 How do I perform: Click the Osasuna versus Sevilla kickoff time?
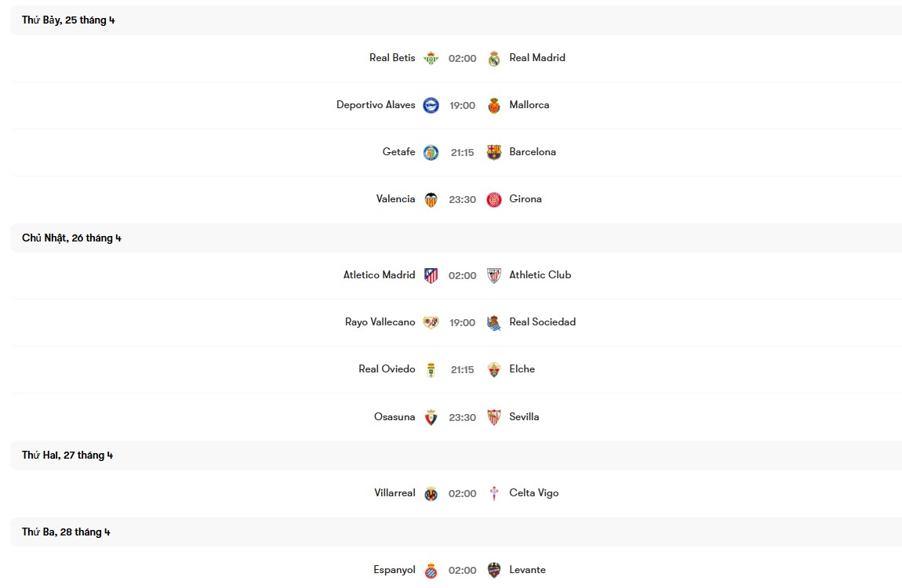[x=462, y=416]
